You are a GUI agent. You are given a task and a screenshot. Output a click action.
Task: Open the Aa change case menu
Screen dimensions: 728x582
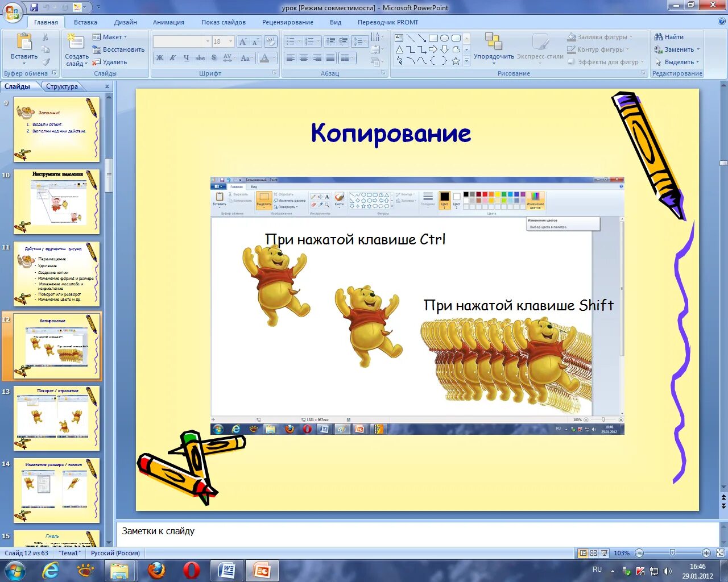pyautogui.click(x=246, y=58)
